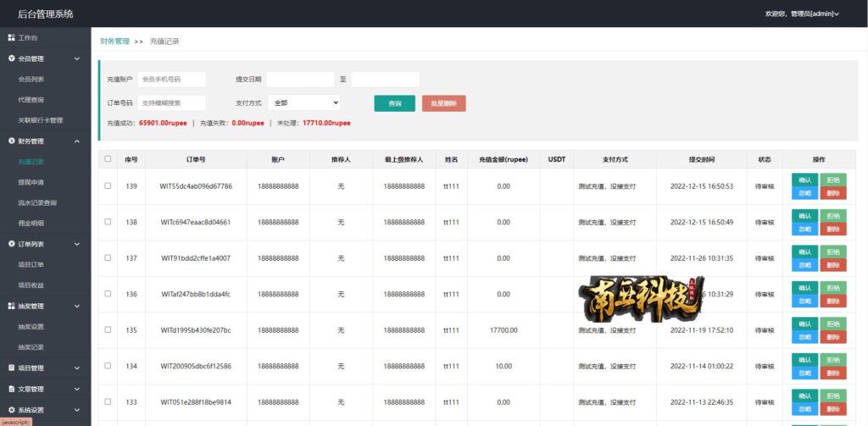Tick the select-all checkbox in table header
The width and height of the screenshot is (868, 426).
tap(108, 158)
